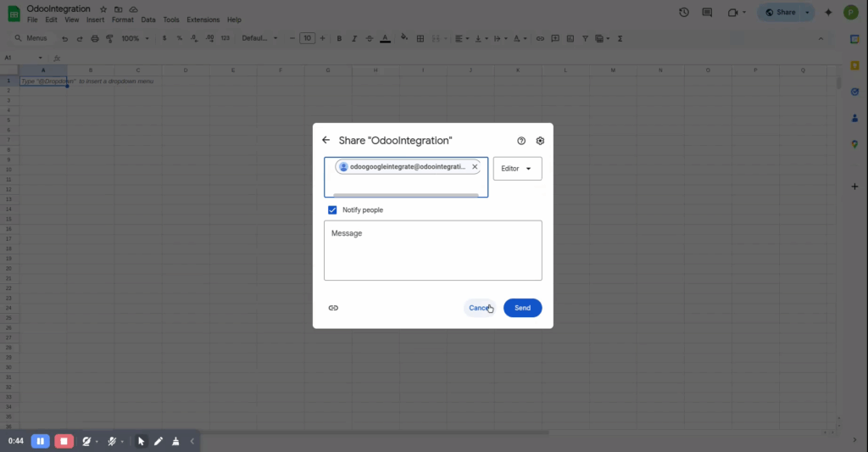Click the insert chart icon
Image resolution: width=868 pixels, height=452 pixels.
click(x=570, y=39)
